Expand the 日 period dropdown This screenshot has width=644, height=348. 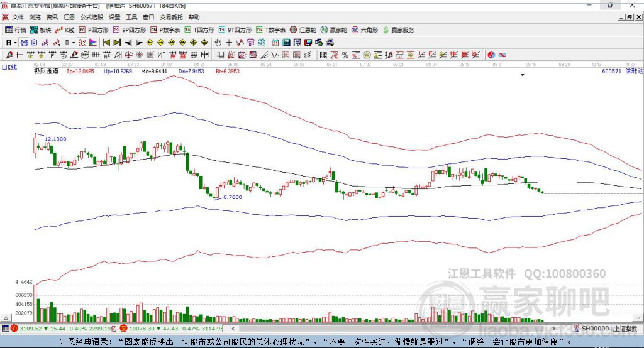tap(15, 43)
